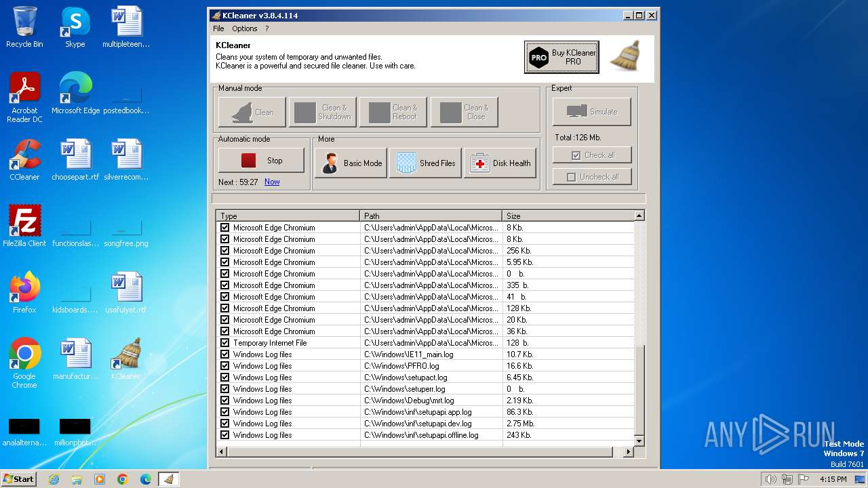Select the analalterna black thumbnail file
The height and width of the screenshot is (488, 868).
click(24, 432)
